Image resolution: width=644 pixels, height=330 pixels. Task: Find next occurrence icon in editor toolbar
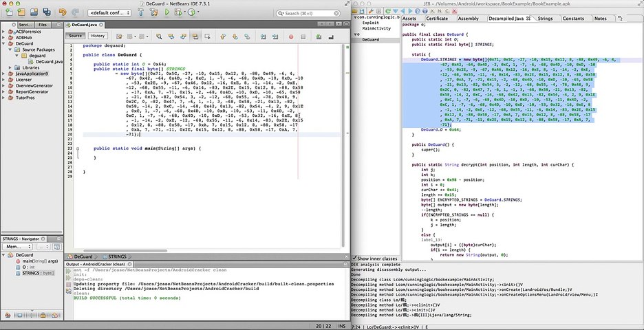point(184,36)
